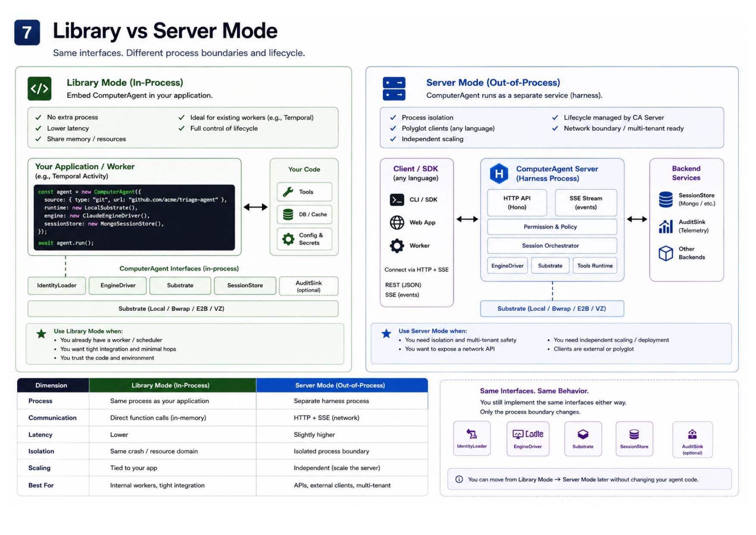Click the purple EngineDriver icon card
756x535 pixels.
[528, 438]
